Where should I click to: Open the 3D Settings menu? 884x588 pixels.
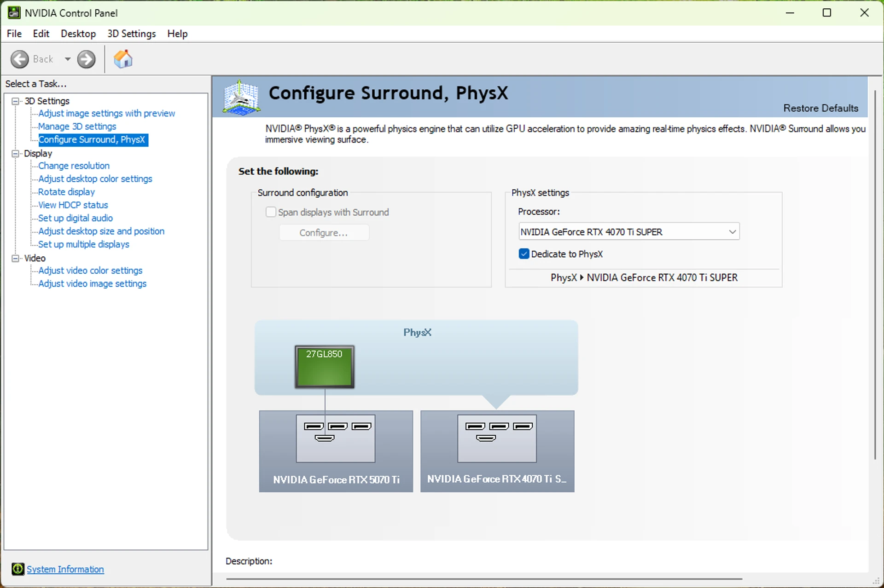pos(132,34)
